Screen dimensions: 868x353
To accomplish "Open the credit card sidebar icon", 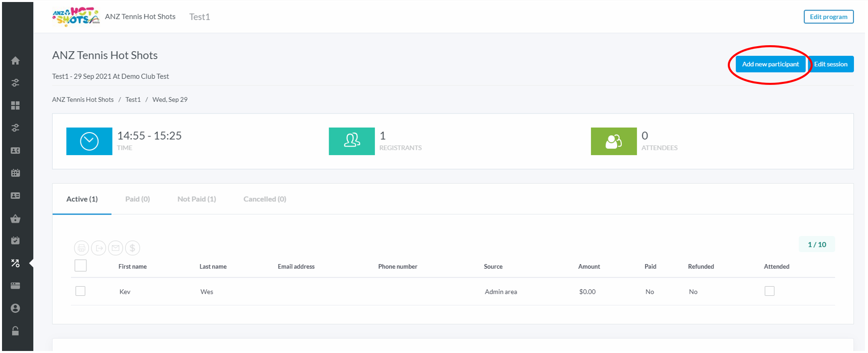I will 16,286.
